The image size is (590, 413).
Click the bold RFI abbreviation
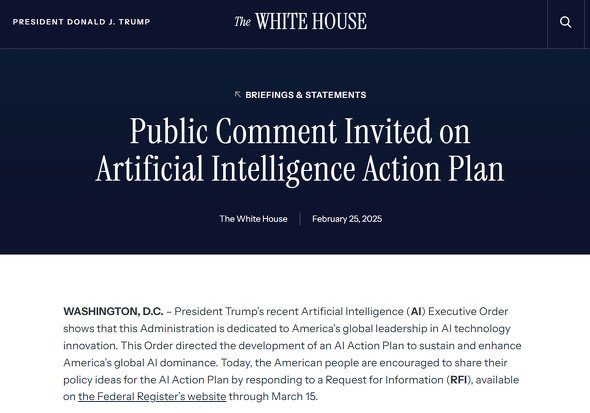pos(459,380)
